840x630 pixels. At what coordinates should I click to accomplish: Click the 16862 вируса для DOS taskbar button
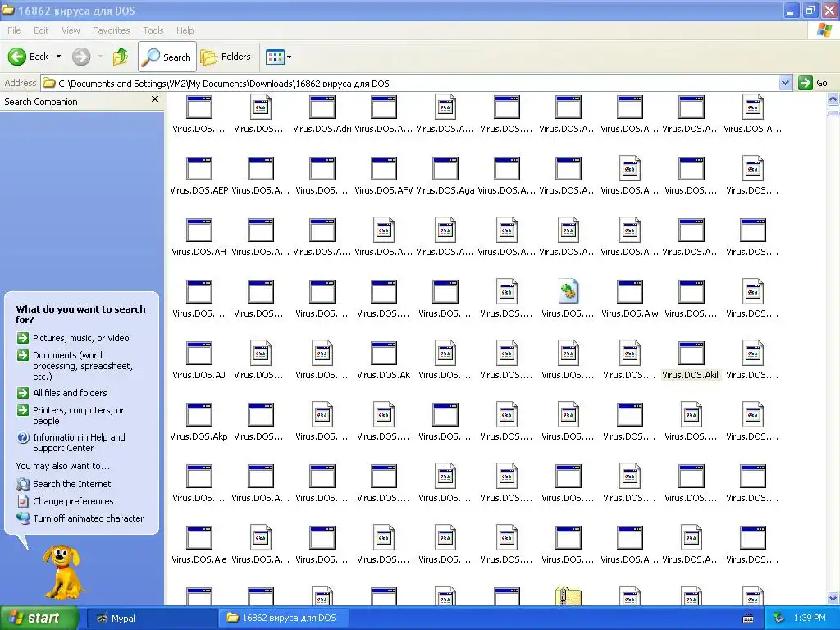point(283,619)
